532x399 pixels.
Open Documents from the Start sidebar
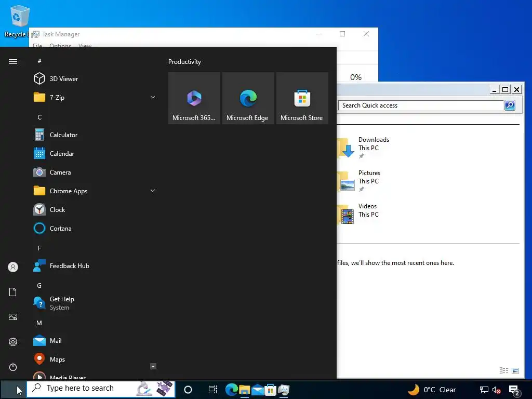point(13,292)
